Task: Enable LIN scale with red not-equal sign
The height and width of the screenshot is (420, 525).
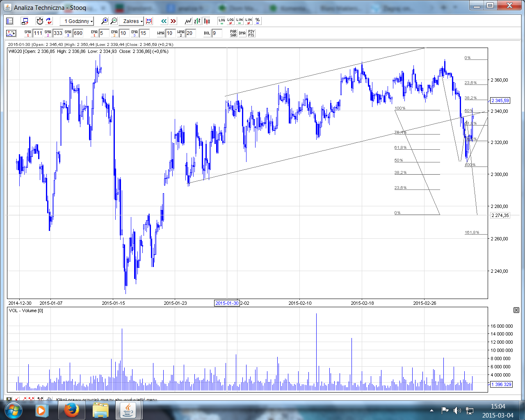Action: click(x=249, y=21)
